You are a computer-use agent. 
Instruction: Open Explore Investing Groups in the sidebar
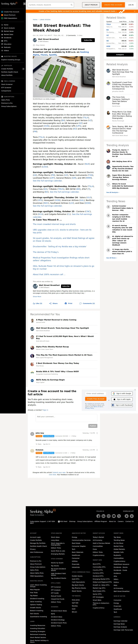point(11,60)
